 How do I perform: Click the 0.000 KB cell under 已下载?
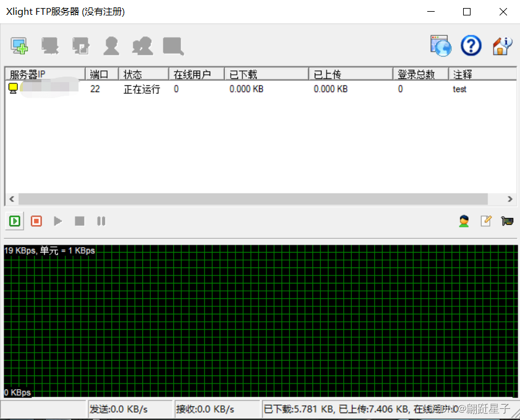coord(247,89)
